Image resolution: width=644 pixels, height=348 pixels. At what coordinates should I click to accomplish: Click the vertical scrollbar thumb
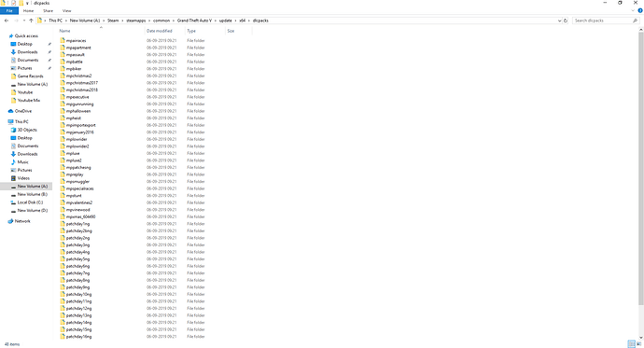click(x=640, y=168)
